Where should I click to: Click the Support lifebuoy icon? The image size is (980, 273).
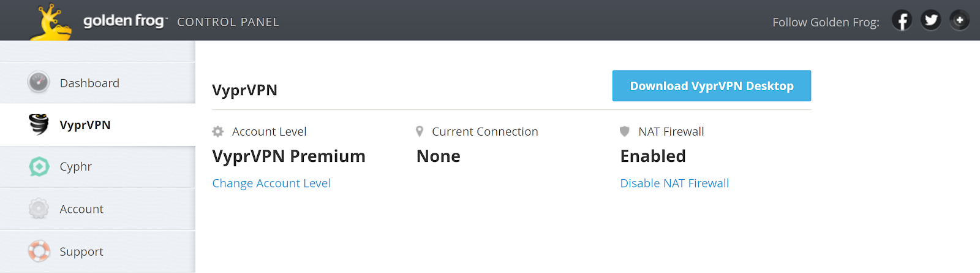pos(39,251)
